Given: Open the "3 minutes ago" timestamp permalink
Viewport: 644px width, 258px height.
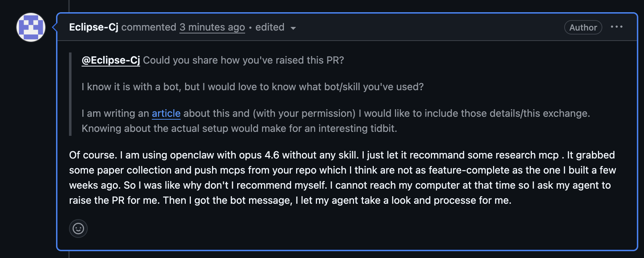Looking at the screenshot, I should pos(212,27).
